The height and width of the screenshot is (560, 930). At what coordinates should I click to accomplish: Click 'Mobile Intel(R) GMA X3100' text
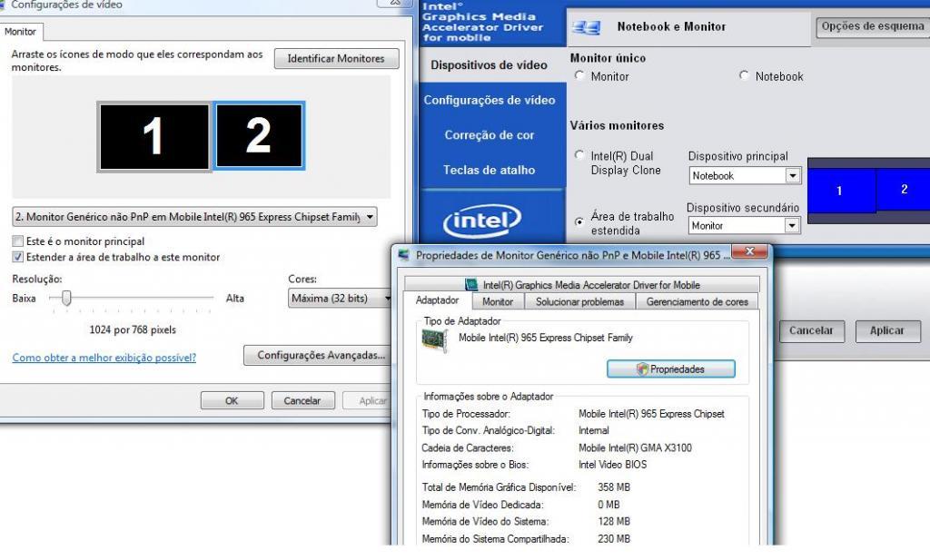coord(635,448)
